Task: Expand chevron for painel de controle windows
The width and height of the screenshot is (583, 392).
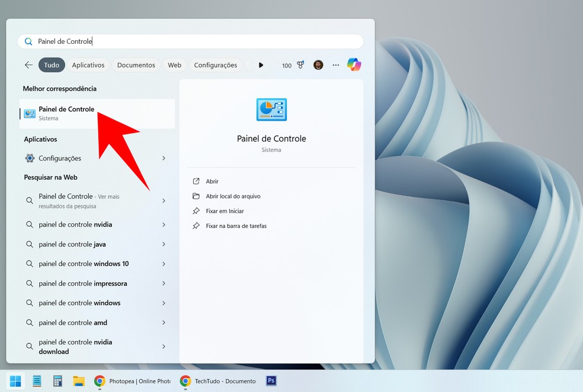Action: [164, 303]
